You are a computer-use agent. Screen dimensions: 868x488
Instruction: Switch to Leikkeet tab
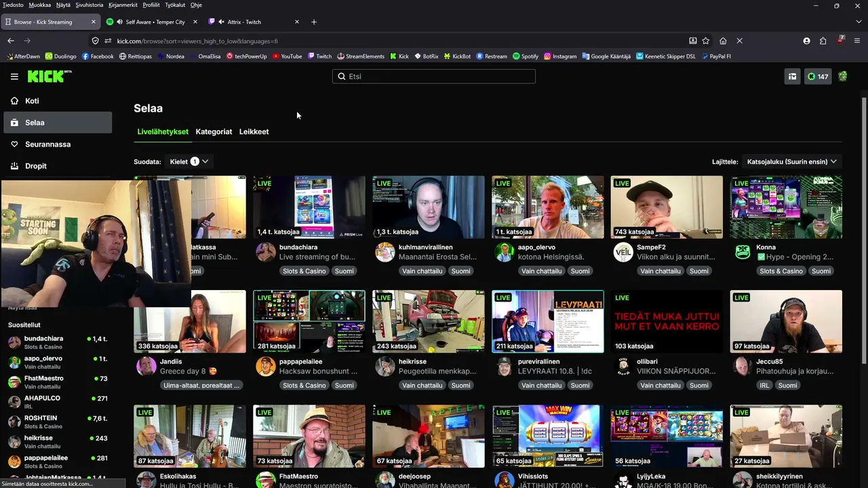pyautogui.click(x=254, y=131)
